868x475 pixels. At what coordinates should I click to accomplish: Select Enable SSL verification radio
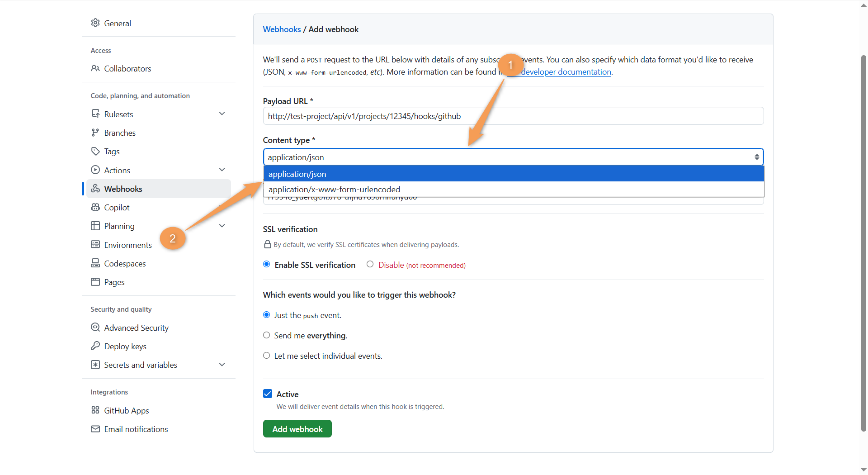(x=267, y=264)
